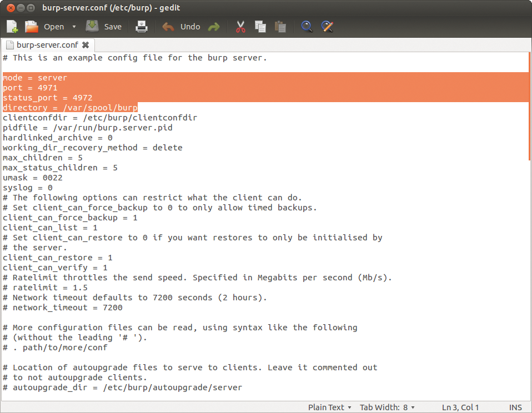Copy the selected text with the Copy icon
This screenshot has height=413, width=532.
[x=260, y=27]
